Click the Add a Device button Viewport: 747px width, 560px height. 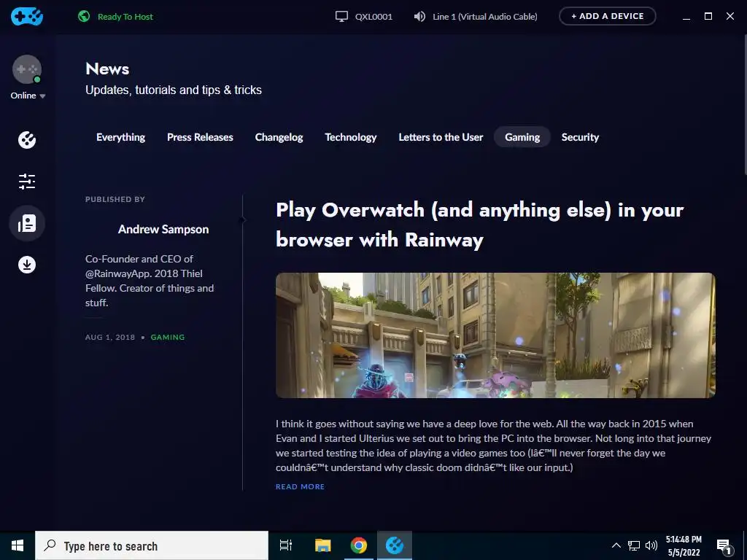[x=608, y=16]
